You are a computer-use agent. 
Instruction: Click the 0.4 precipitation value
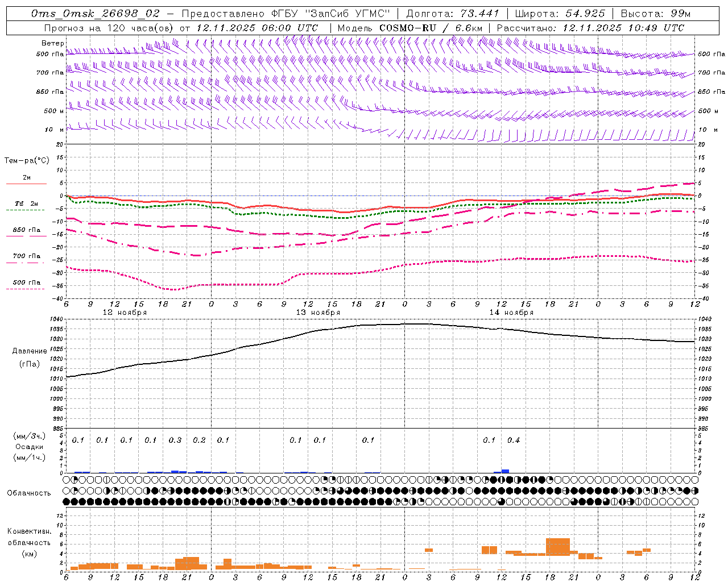click(x=514, y=440)
